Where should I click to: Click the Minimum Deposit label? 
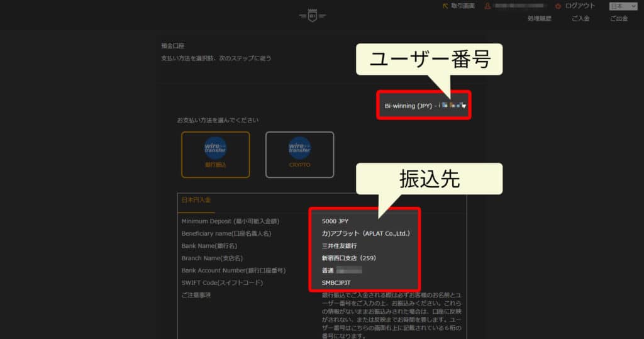click(230, 221)
